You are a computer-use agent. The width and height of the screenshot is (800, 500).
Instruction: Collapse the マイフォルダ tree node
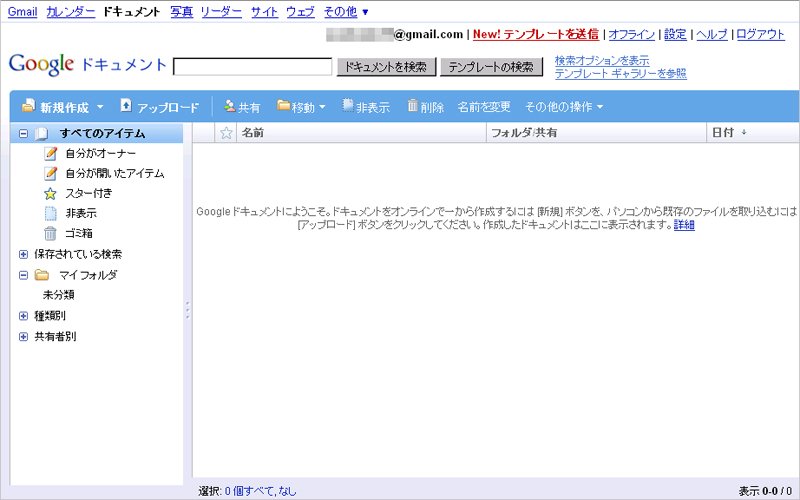(23, 275)
